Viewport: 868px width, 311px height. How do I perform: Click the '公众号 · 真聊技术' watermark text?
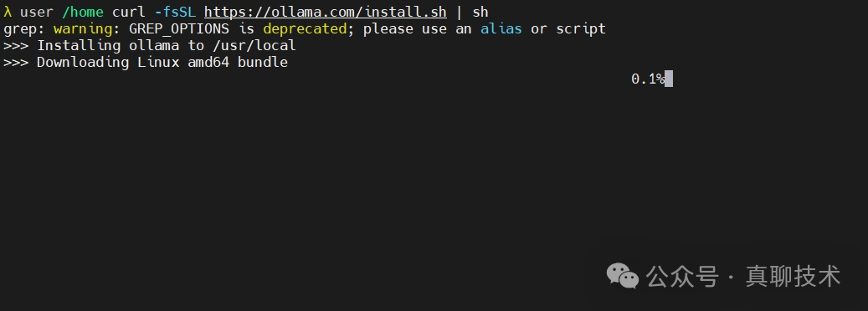[743, 276]
